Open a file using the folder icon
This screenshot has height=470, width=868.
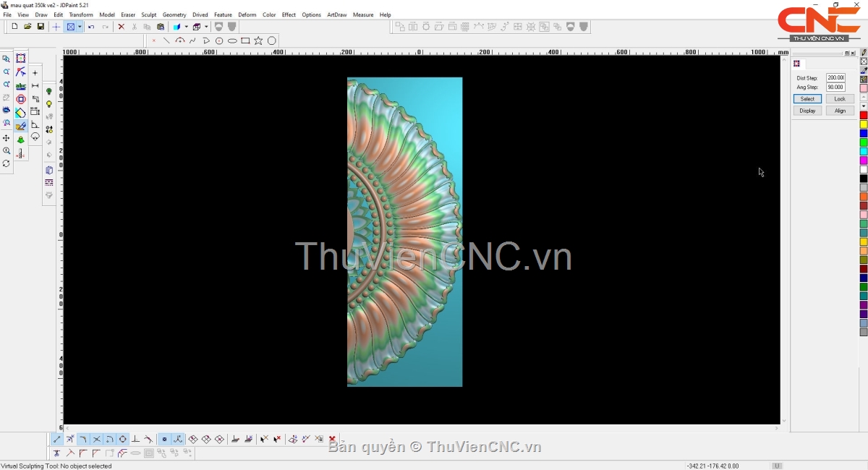[x=27, y=27]
